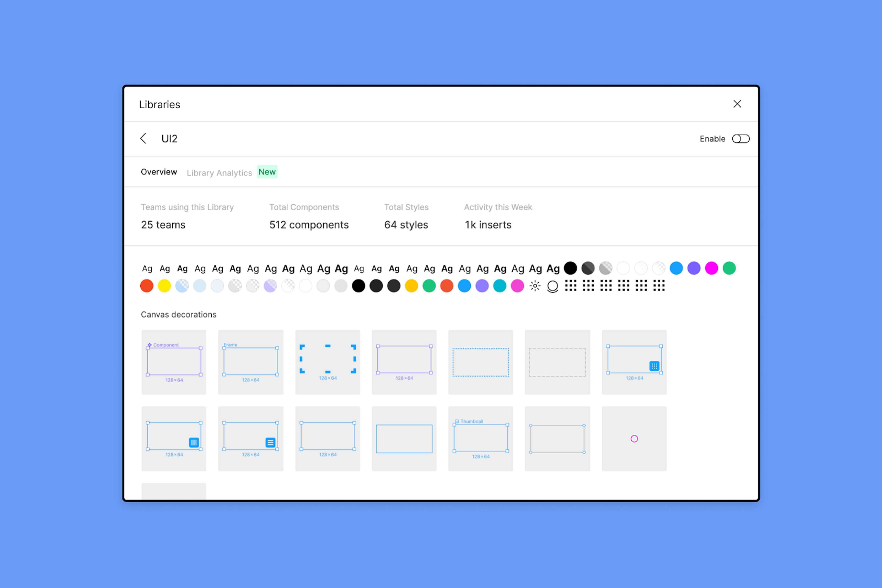Viewport: 882px width, 588px height.
Task: Select the blue corner brackets decoration thumbnail
Action: (328, 362)
